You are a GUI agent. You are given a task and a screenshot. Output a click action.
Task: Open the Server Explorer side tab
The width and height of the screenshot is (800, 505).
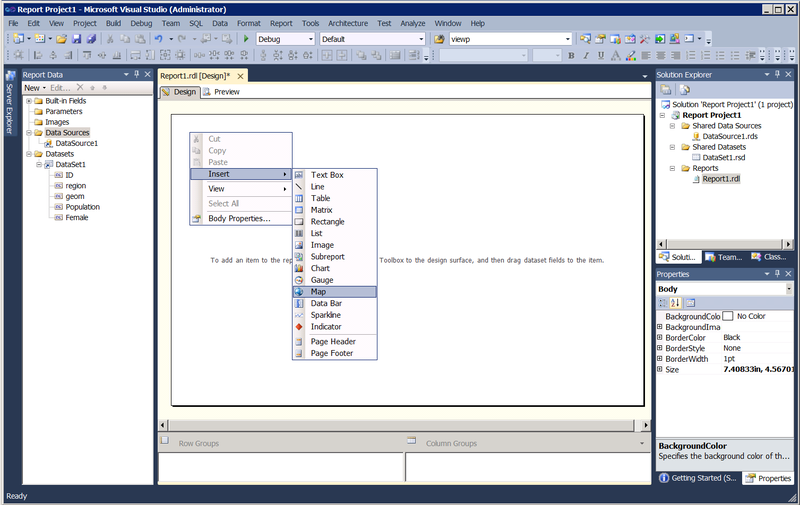pyautogui.click(x=10, y=103)
